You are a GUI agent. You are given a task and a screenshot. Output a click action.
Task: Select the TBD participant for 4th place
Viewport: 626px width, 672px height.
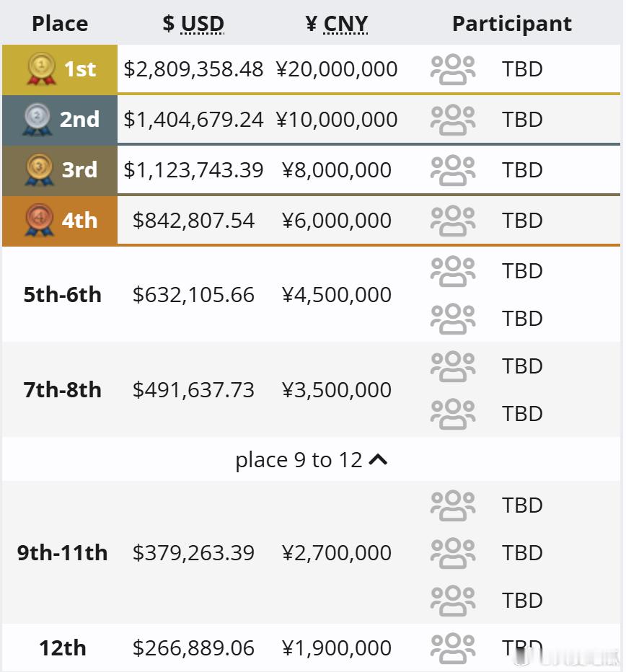pyautogui.click(x=522, y=221)
